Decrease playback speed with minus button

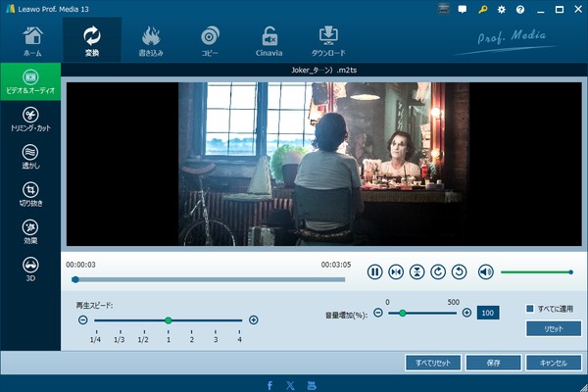click(83, 320)
